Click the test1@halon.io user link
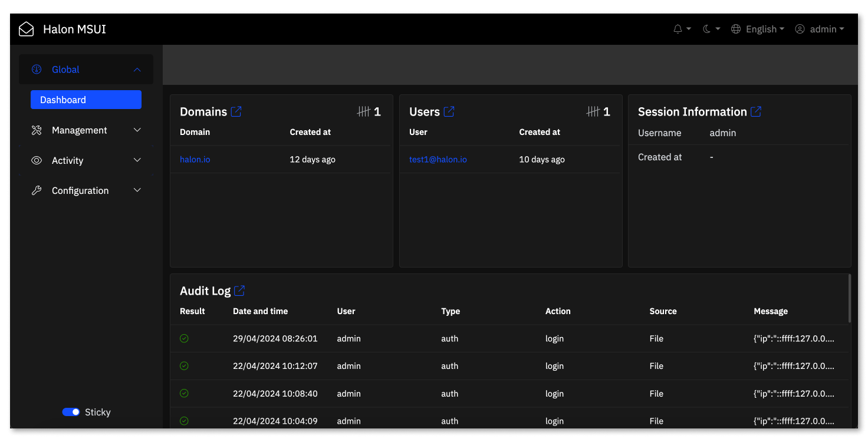This screenshot has width=868, height=442. [438, 159]
